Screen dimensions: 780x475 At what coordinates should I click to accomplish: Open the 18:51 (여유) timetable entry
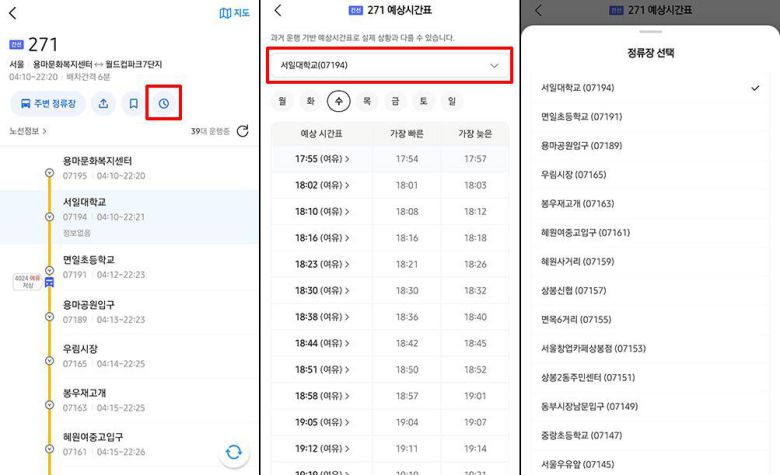(x=322, y=370)
